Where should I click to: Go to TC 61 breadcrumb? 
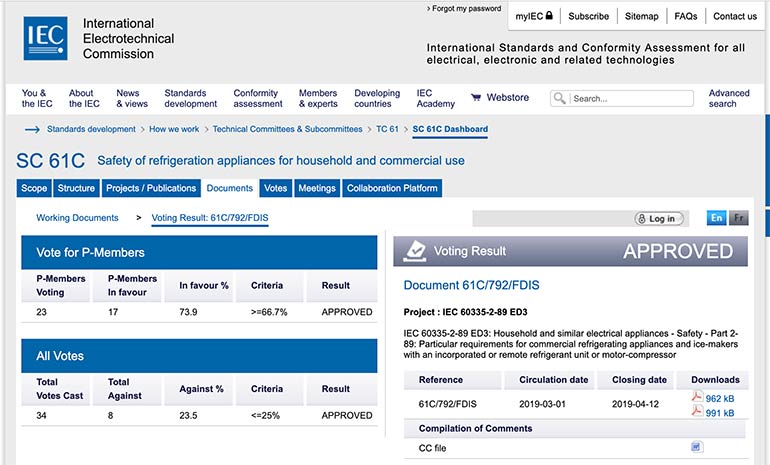coord(387,129)
